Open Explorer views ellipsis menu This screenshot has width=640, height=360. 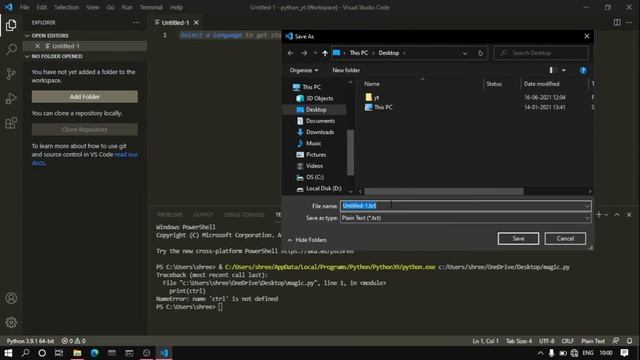(136, 22)
